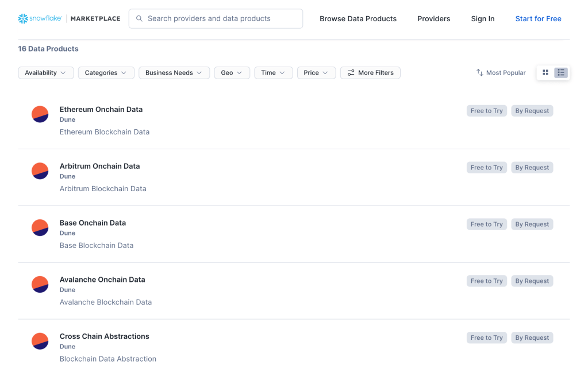Click the magnifying glass search icon
Image resolution: width=588 pixels, height=372 pixels.
point(139,18)
